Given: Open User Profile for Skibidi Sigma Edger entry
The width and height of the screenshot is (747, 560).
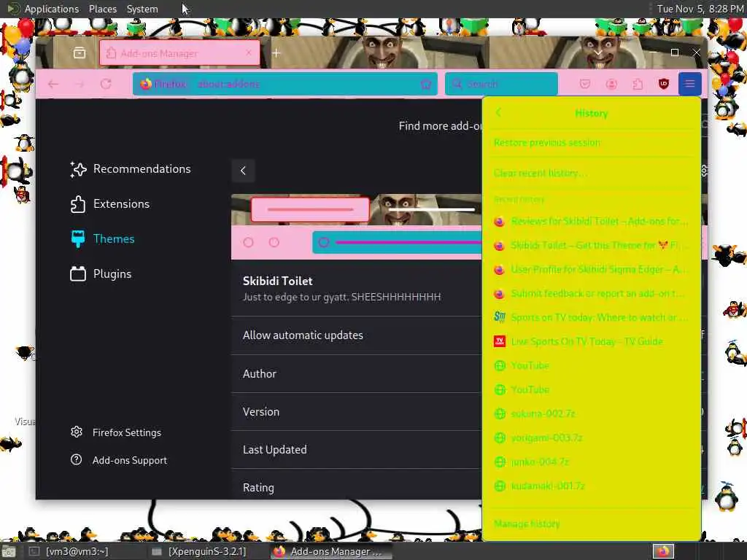Looking at the screenshot, I should click(591, 270).
